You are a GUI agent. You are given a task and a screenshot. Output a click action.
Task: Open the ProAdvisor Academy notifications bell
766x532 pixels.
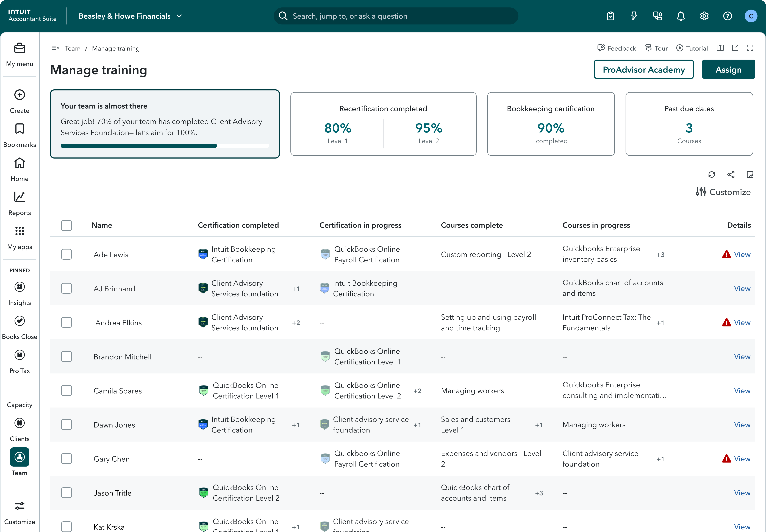click(x=680, y=16)
